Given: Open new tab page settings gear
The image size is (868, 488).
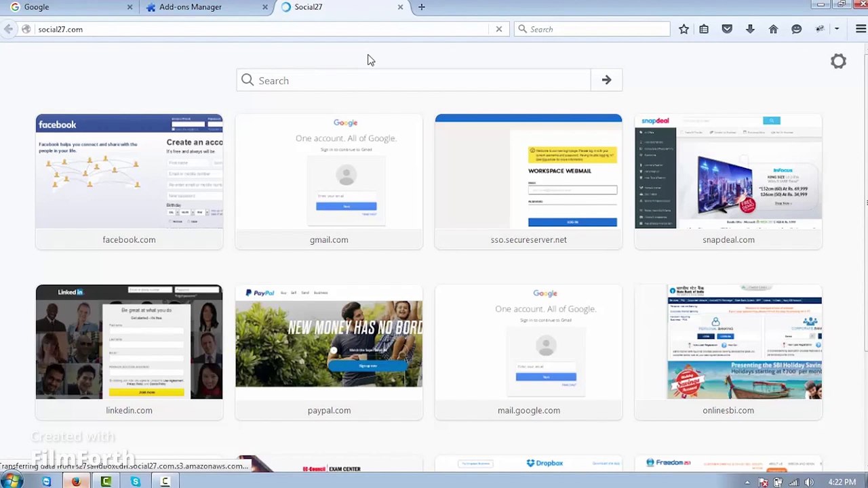Looking at the screenshot, I should pyautogui.click(x=839, y=62).
